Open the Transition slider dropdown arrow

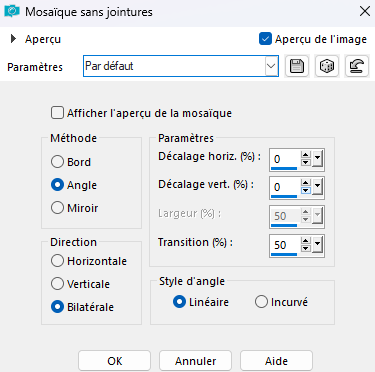tap(317, 245)
